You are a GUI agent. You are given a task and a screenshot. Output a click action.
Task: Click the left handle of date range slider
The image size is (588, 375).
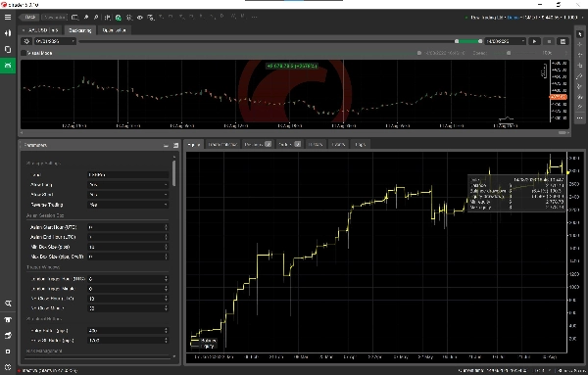[457, 41]
